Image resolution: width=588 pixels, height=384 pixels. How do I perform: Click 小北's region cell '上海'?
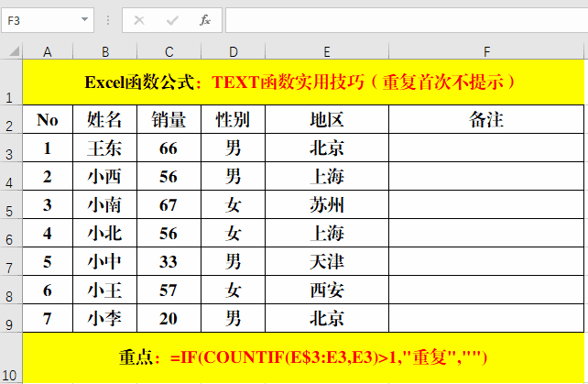pos(327,233)
